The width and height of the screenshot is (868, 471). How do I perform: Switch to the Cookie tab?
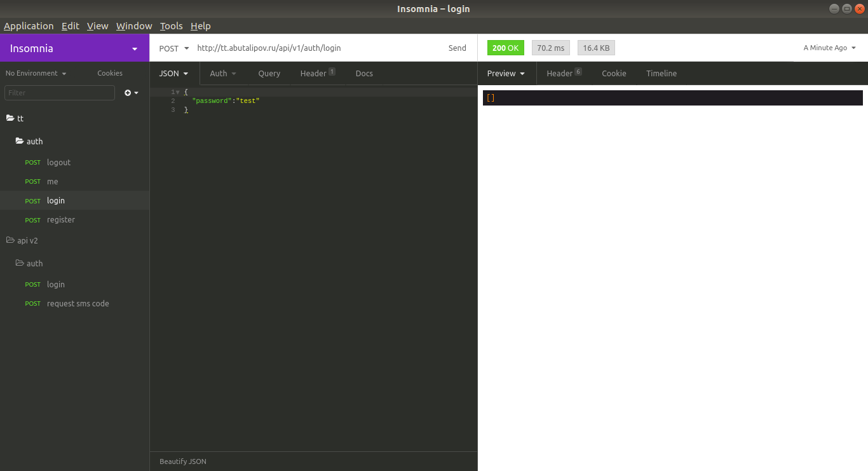point(614,74)
